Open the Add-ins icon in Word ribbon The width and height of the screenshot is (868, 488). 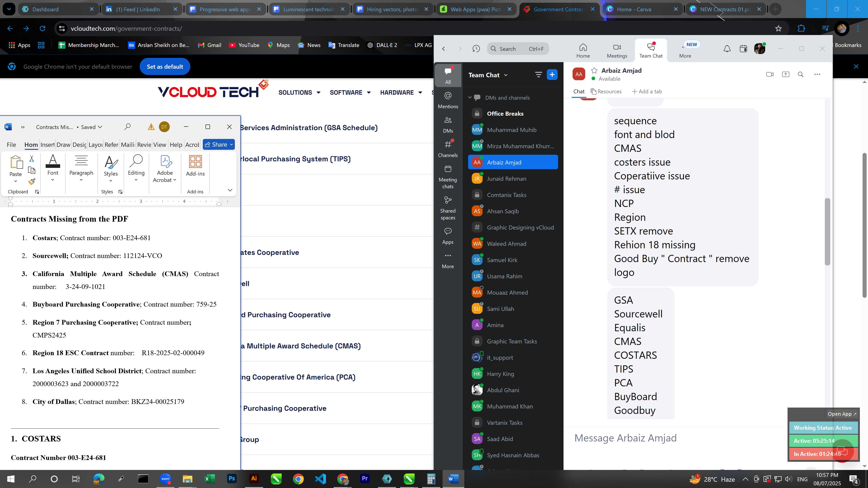pos(196,161)
